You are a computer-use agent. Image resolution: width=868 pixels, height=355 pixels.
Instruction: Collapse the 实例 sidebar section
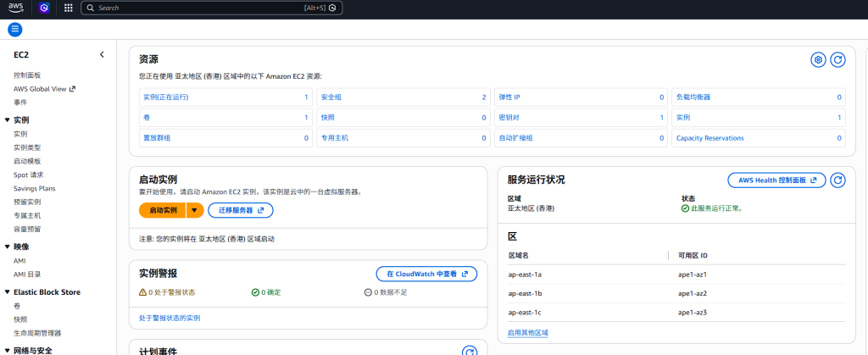(7, 120)
